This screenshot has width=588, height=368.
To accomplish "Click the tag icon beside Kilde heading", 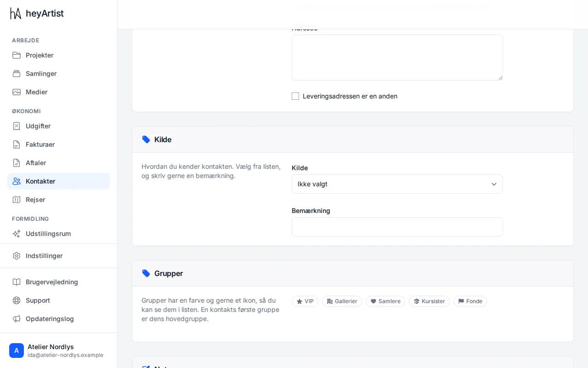I will (146, 139).
